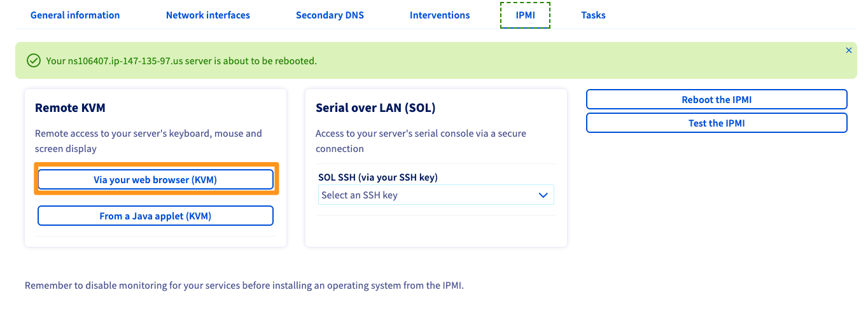Click the Serial over LAN (SOL) heading
This screenshot has width=868, height=318.
(x=375, y=107)
